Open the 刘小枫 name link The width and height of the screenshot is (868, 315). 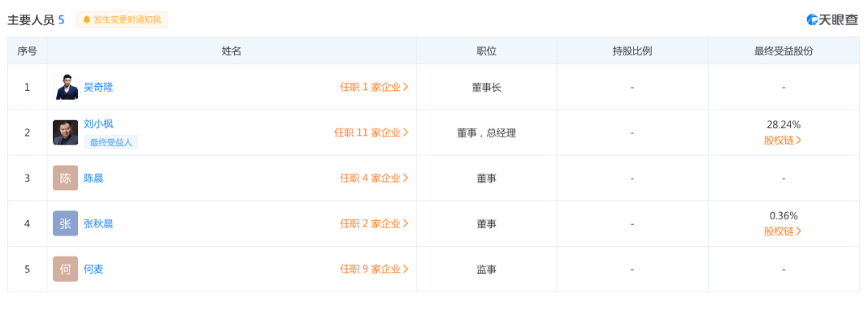[x=98, y=124]
